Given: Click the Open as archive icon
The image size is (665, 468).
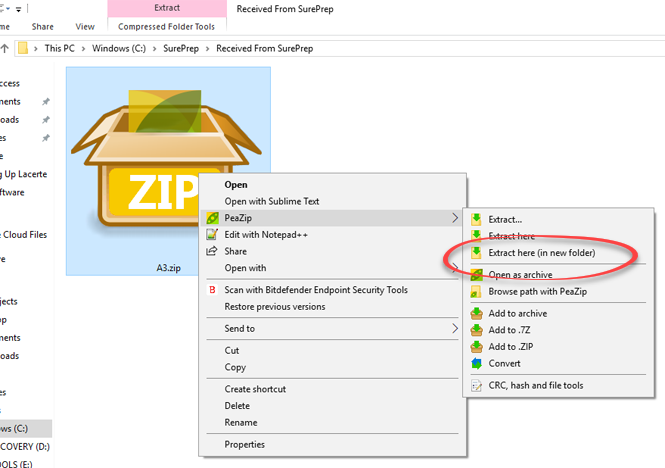Looking at the screenshot, I should pyautogui.click(x=476, y=275).
